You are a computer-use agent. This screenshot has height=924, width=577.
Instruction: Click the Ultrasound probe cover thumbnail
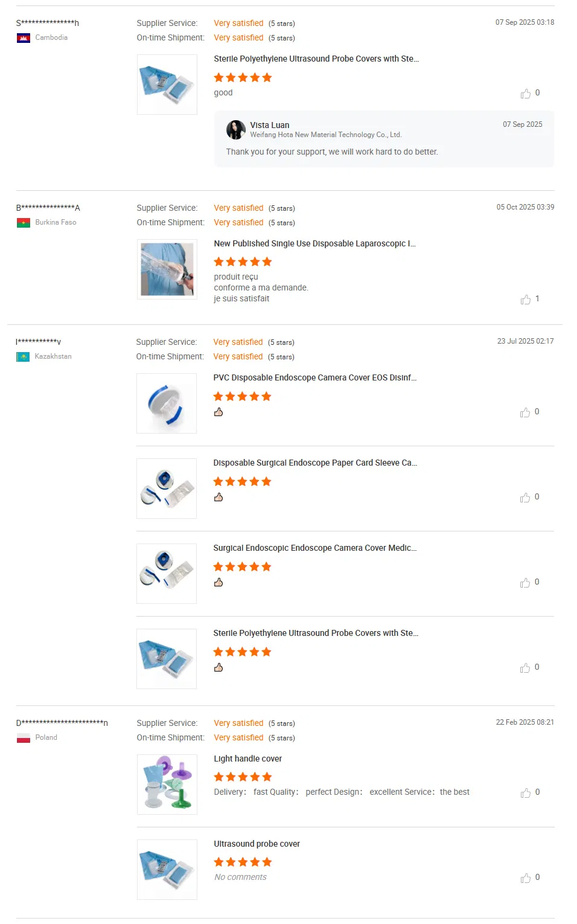pos(167,870)
